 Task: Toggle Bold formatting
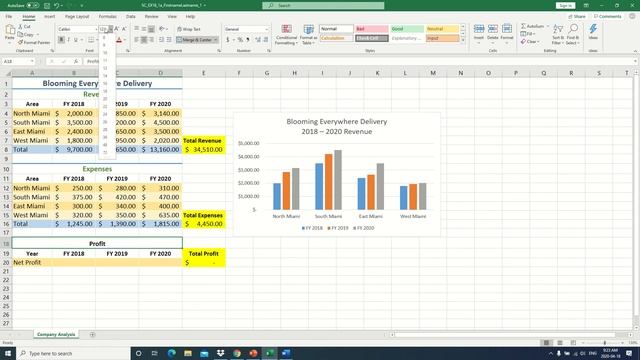point(61,40)
